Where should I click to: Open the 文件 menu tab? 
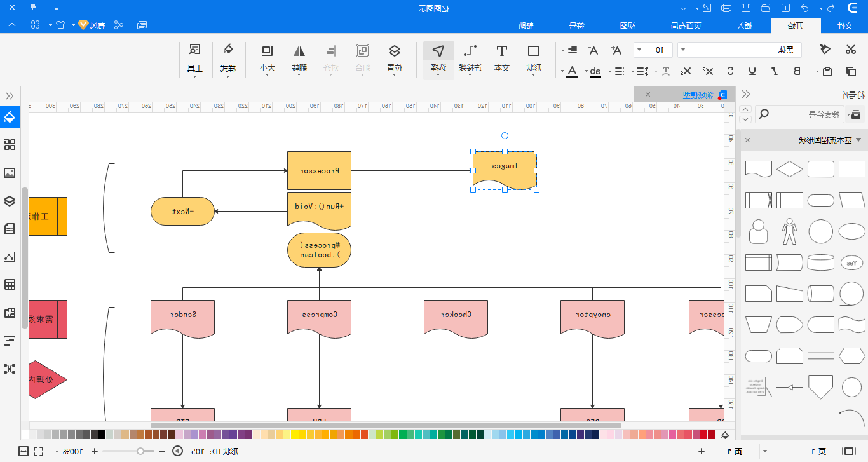pyautogui.click(x=844, y=25)
